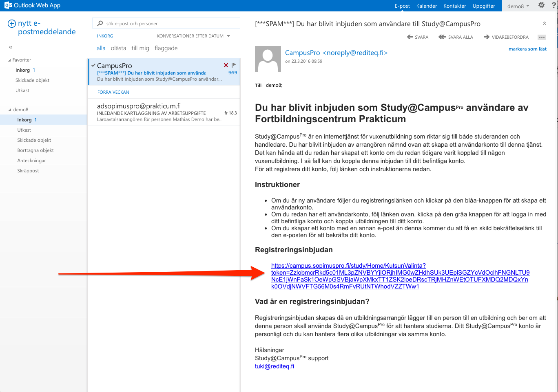Click the FÖRRA VECKAN group header
This screenshot has width=558, height=392.
[113, 92]
